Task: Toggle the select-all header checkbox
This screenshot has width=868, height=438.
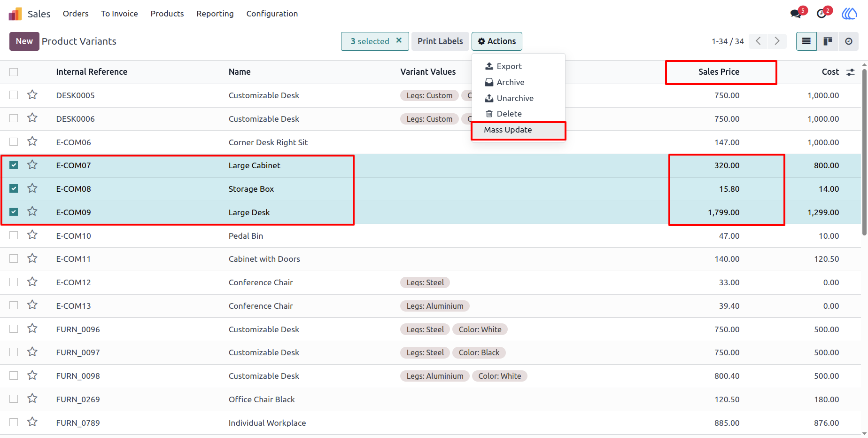Action: [x=14, y=72]
